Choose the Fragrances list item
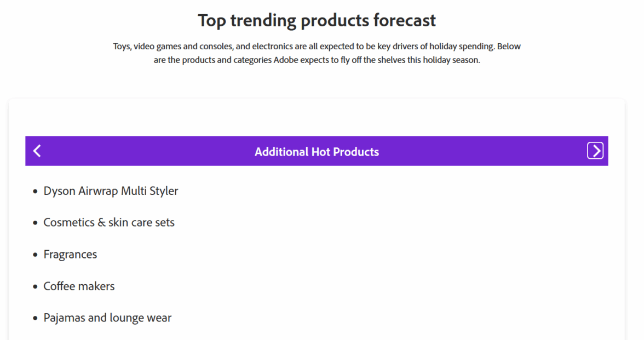The image size is (644, 340). tap(70, 255)
